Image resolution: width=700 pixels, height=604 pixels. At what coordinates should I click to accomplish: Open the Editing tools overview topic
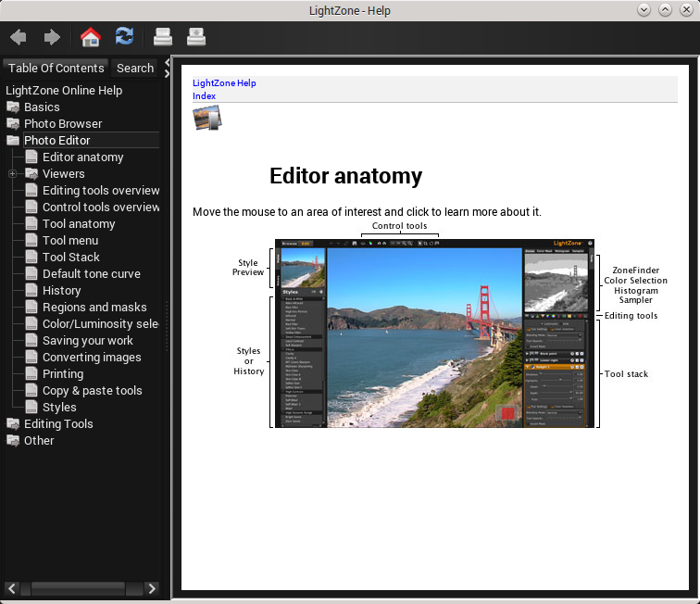(101, 190)
